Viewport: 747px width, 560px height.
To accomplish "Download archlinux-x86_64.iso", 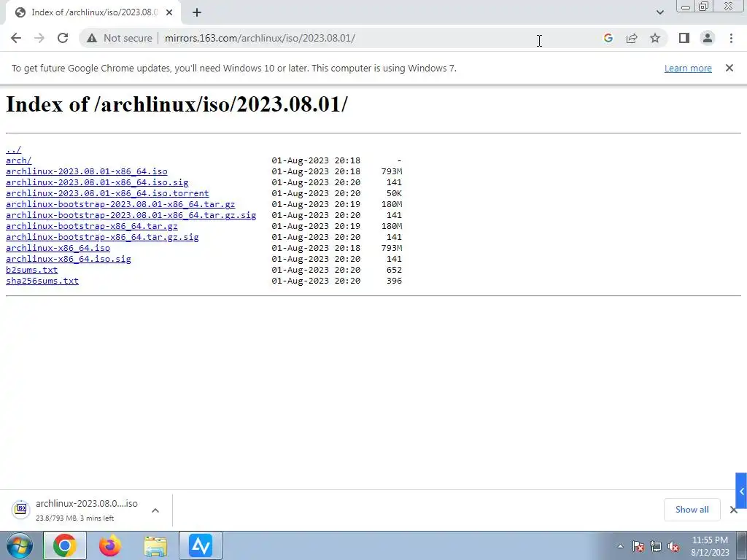I will click(58, 248).
